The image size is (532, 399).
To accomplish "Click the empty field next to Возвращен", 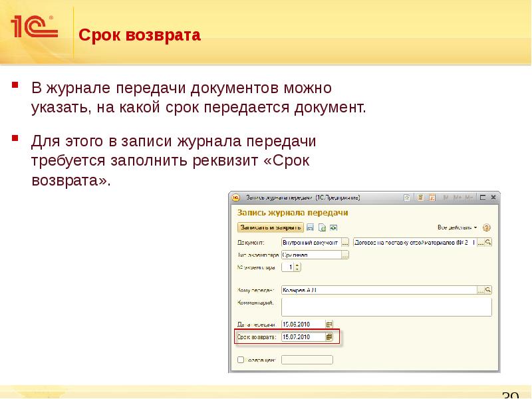I will (307, 360).
